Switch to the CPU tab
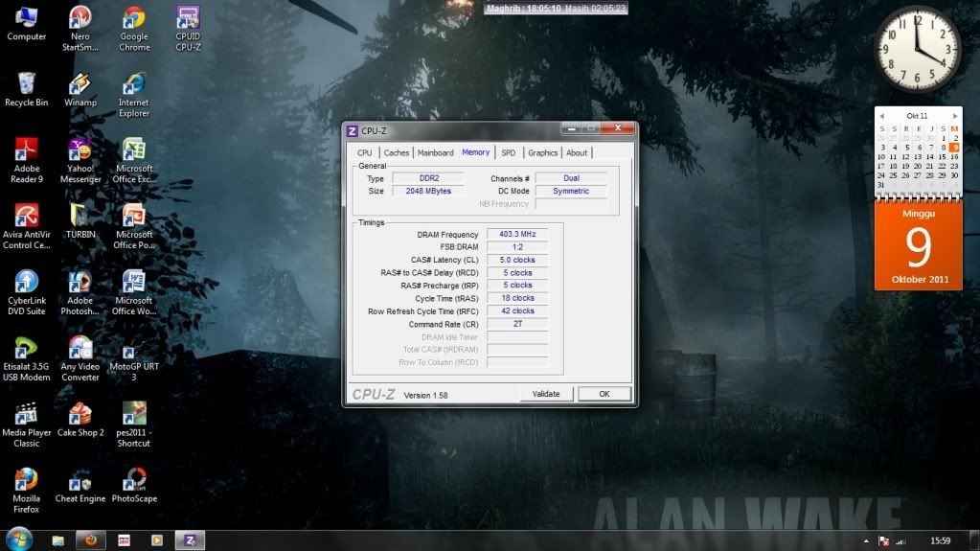Screen dimensions: 980x551 364,152
